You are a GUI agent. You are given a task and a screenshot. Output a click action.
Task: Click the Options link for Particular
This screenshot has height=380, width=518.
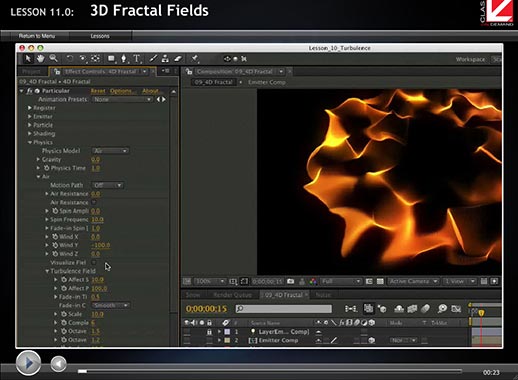tap(122, 91)
